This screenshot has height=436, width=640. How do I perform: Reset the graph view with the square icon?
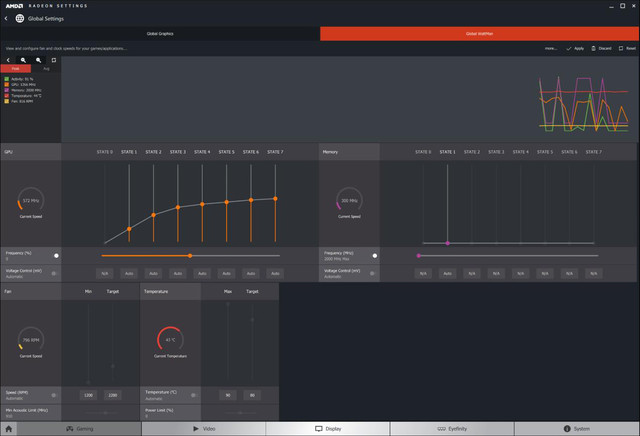tap(53, 60)
